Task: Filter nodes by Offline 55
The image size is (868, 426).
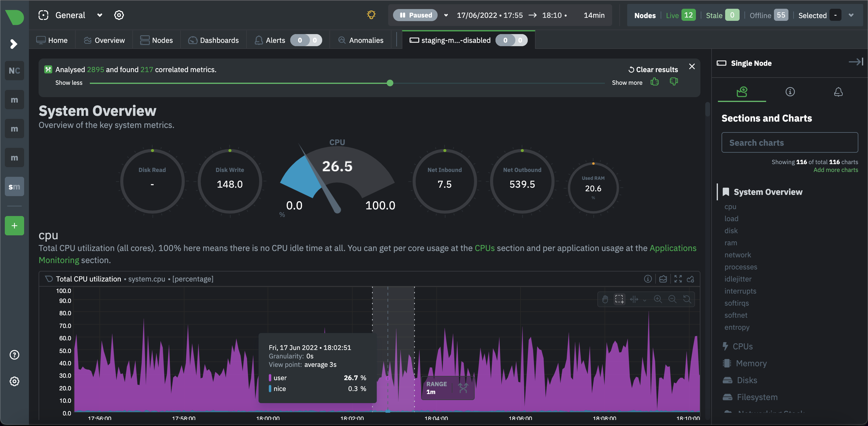Action: coord(769,15)
